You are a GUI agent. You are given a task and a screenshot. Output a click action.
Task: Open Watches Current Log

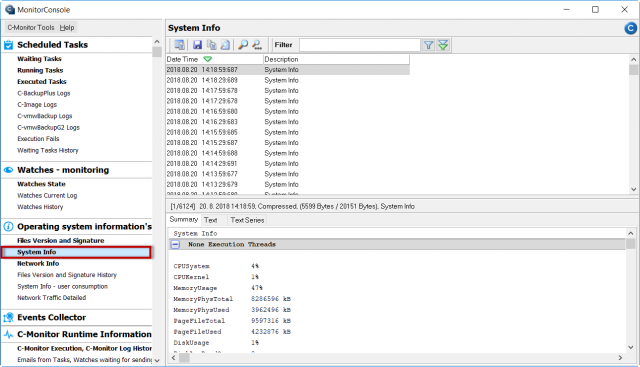click(x=47, y=196)
